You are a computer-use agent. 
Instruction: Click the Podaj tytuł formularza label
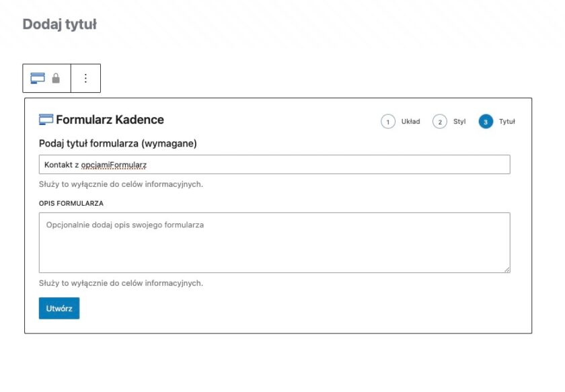pyautogui.click(x=118, y=143)
